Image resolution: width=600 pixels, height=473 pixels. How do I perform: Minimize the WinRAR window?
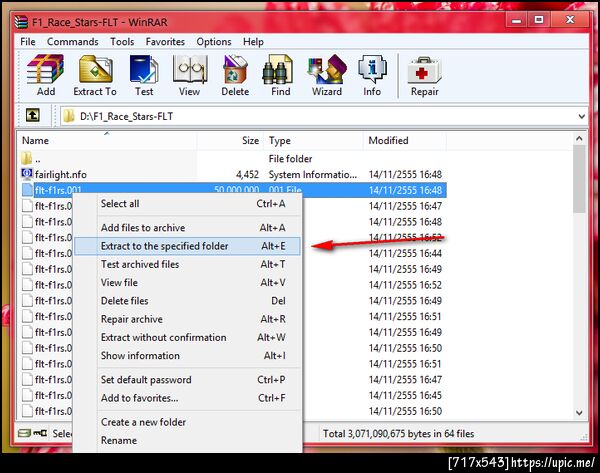pyautogui.click(x=517, y=20)
